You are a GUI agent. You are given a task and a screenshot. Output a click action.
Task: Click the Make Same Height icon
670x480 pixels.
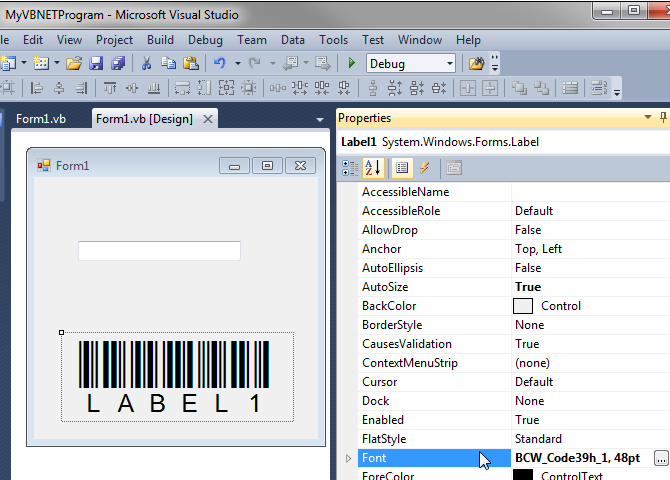204,88
